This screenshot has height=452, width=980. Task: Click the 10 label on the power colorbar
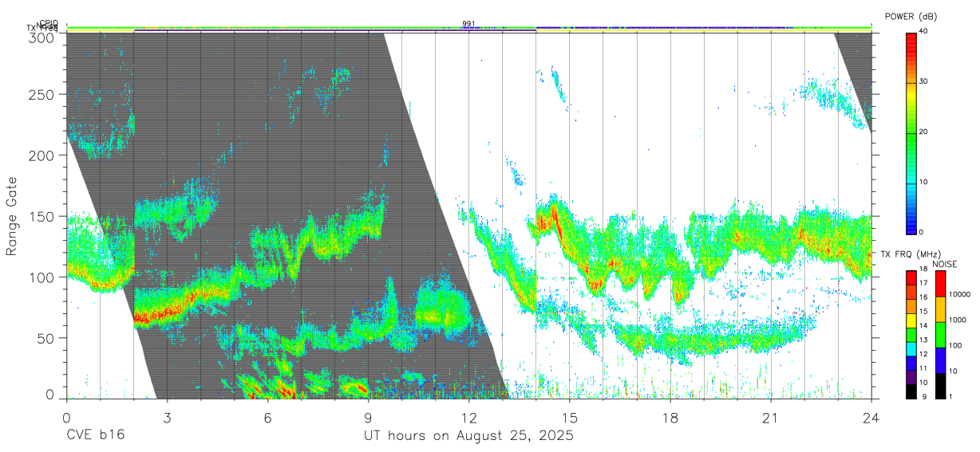click(924, 182)
